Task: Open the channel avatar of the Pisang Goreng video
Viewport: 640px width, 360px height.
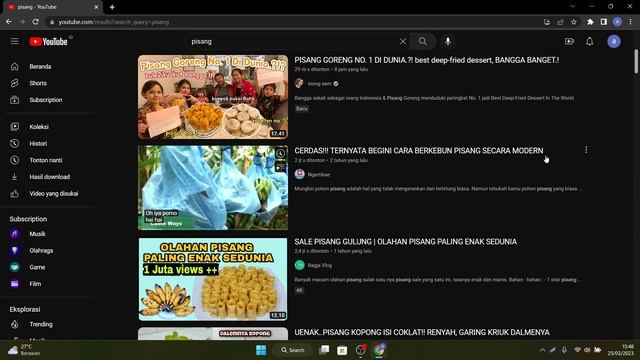Action: click(300, 84)
